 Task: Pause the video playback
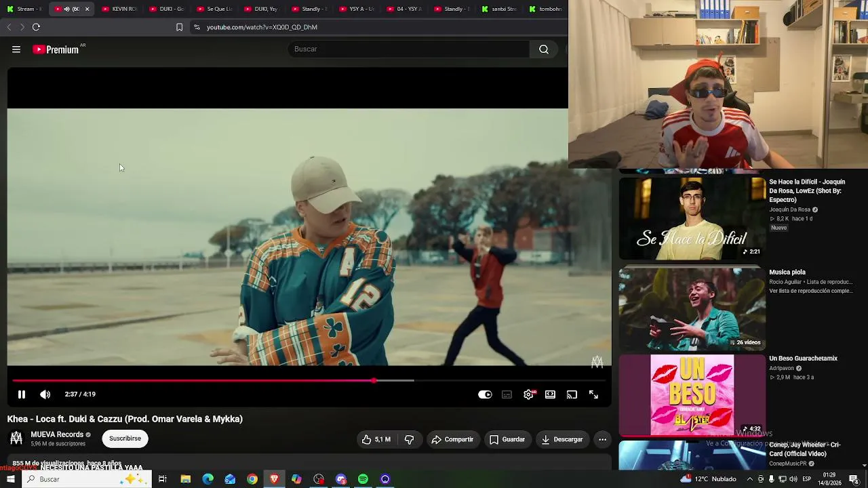point(22,394)
